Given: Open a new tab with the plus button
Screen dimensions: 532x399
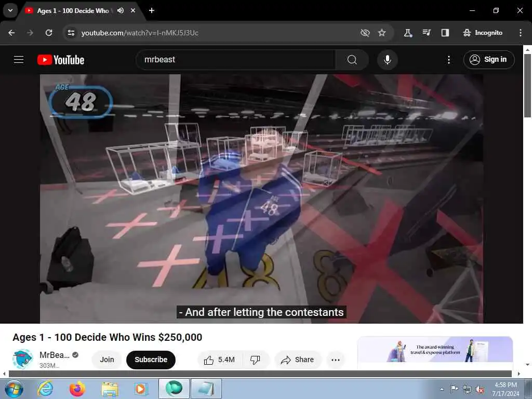Looking at the screenshot, I should click(152, 10).
